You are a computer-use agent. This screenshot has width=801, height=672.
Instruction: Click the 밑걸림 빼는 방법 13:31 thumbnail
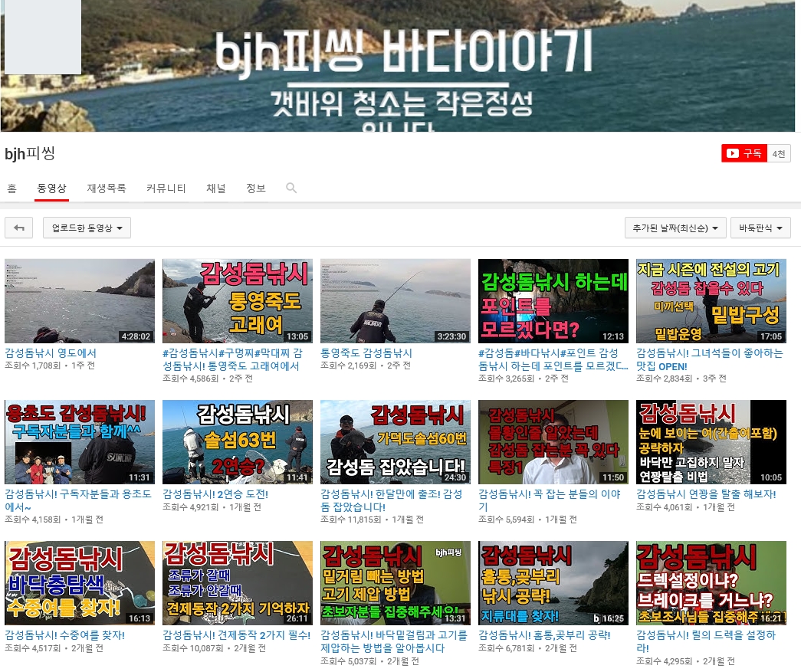(x=396, y=582)
